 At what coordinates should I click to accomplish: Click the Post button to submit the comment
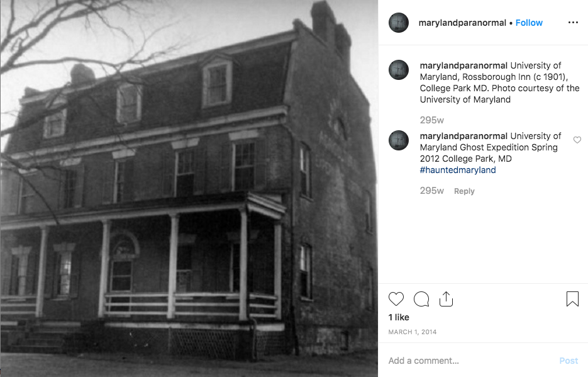click(569, 361)
